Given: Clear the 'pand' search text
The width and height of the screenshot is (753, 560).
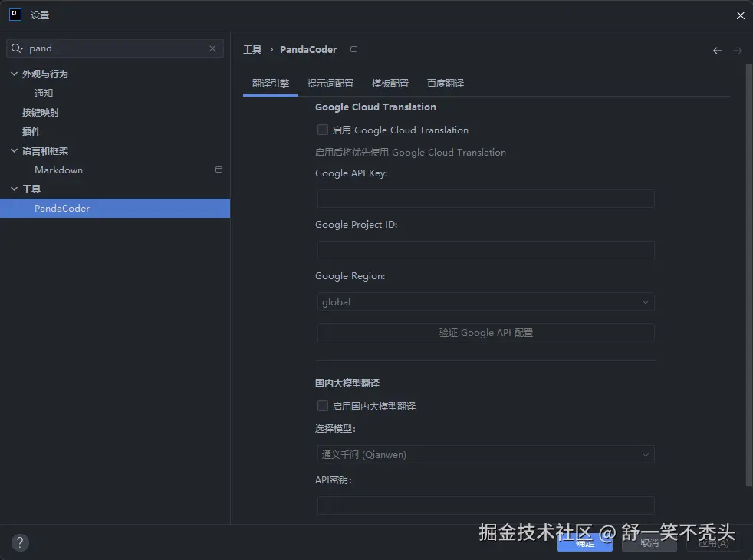Looking at the screenshot, I should point(212,48).
